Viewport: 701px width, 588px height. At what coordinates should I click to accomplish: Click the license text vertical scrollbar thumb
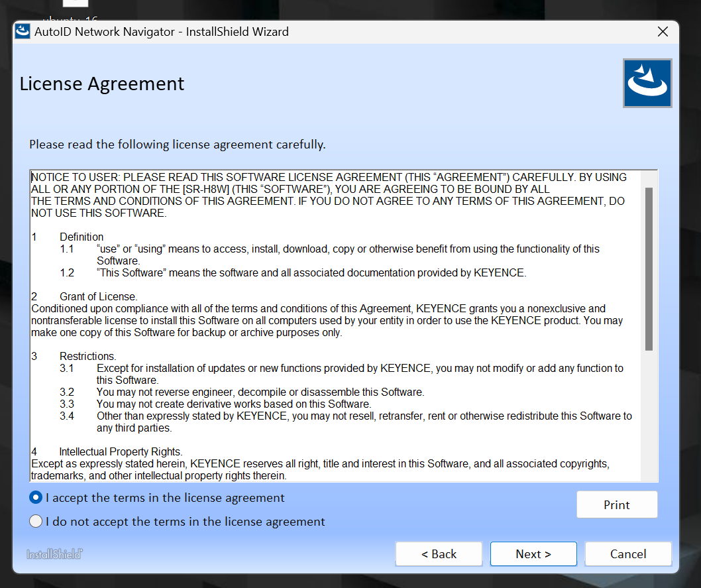coord(649,268)
